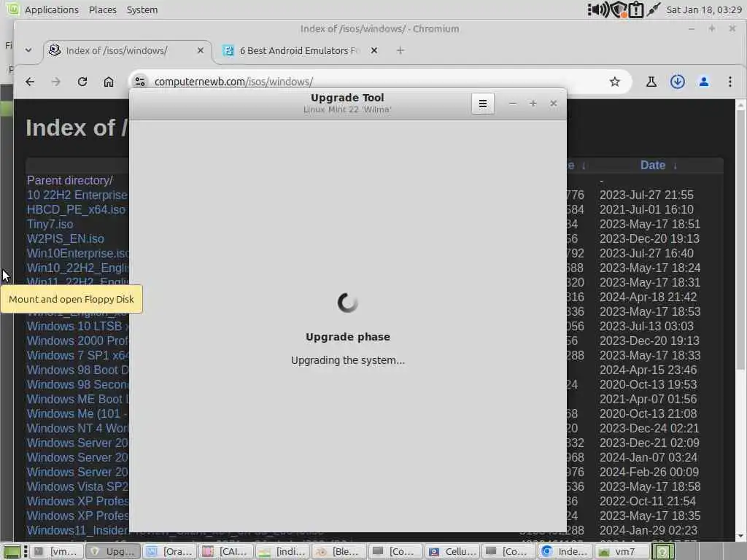Open the Mint menu logo icon

click(x=13, y=9)
